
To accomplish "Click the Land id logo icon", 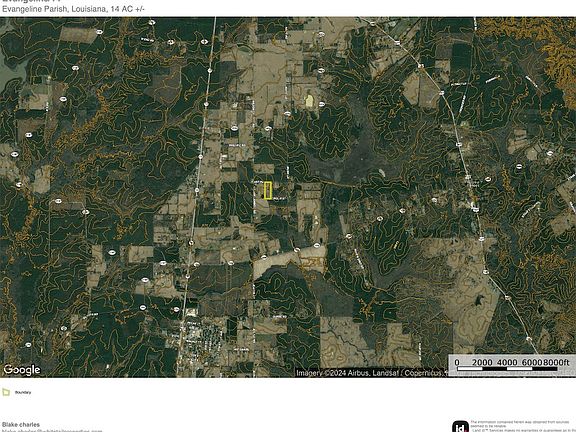I will click(460, 426).
